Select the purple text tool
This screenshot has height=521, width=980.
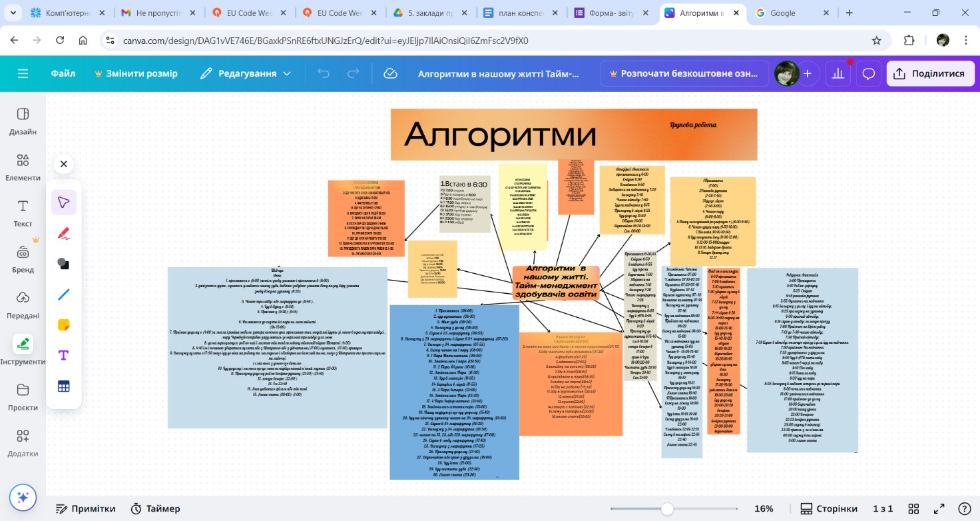pos(64,356)
